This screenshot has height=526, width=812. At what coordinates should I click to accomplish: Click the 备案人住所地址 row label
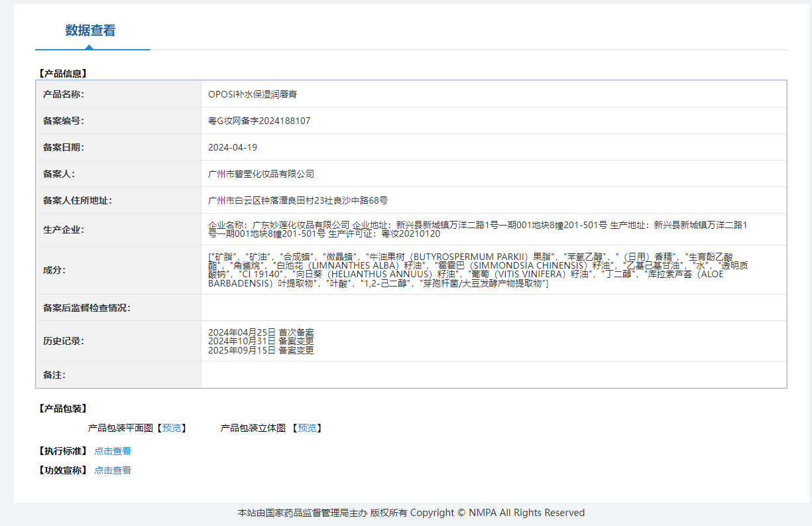click(x=78, y=200)
